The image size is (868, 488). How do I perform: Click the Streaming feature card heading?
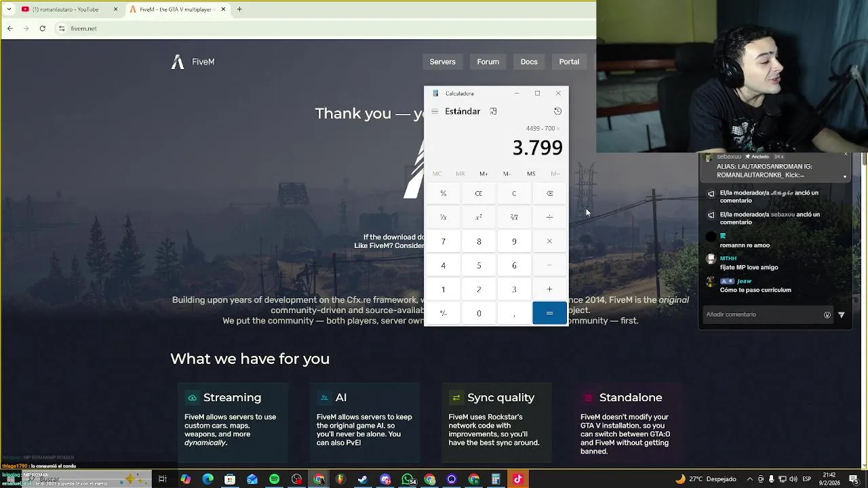[232, 397]
